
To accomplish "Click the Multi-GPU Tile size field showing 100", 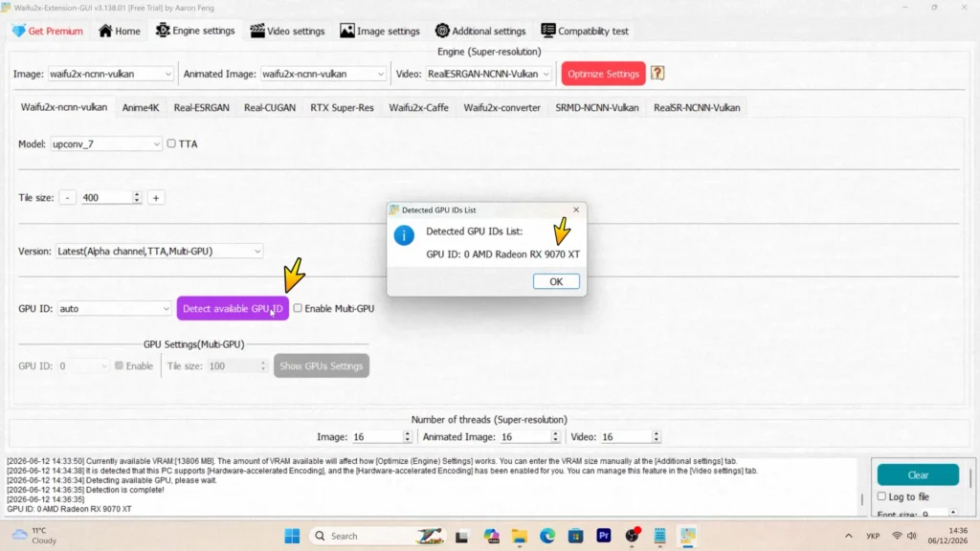I will (237, 366).
